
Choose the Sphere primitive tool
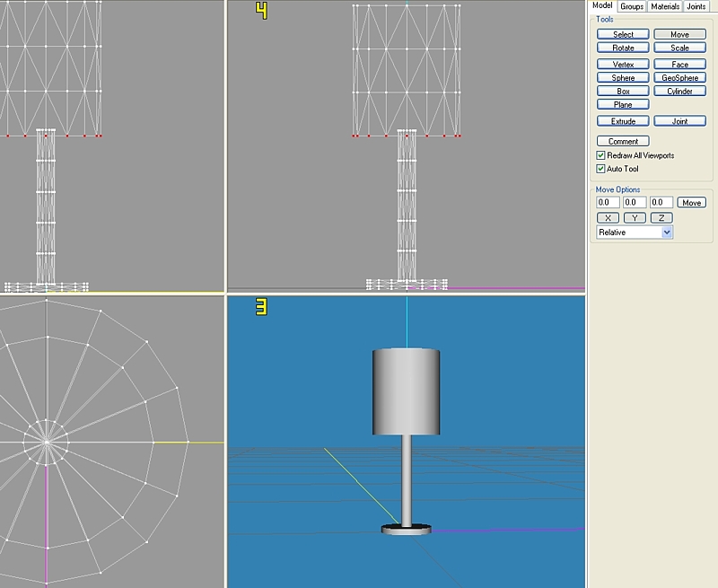click(x=623, y=78)
